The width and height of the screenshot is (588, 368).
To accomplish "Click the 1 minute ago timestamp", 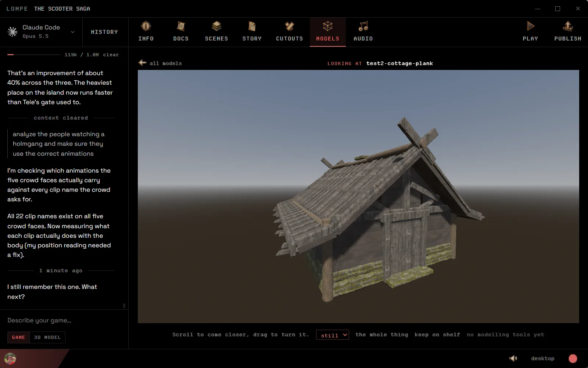I will pos(61,270).
